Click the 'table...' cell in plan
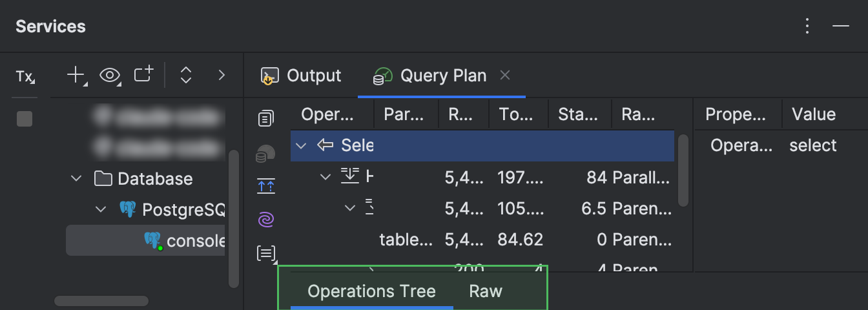The height and width of the screenshot is (310, 868). point(406,240)
